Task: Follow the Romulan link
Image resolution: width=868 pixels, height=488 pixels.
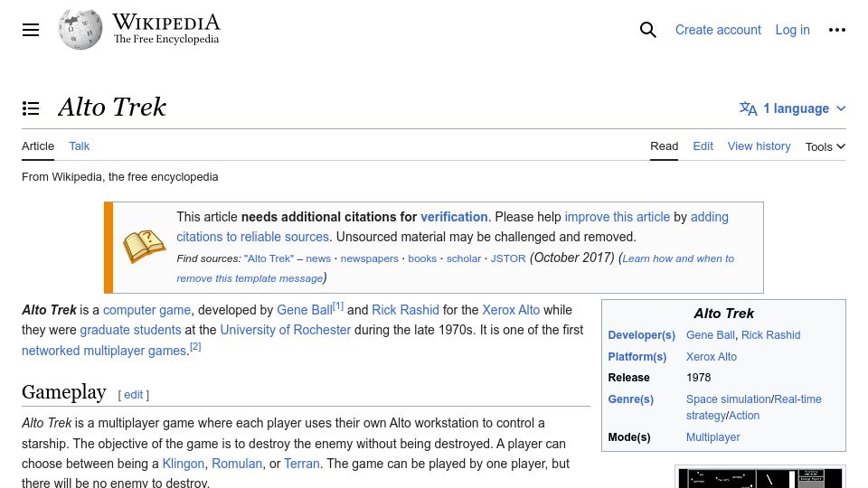Action: 237,464
